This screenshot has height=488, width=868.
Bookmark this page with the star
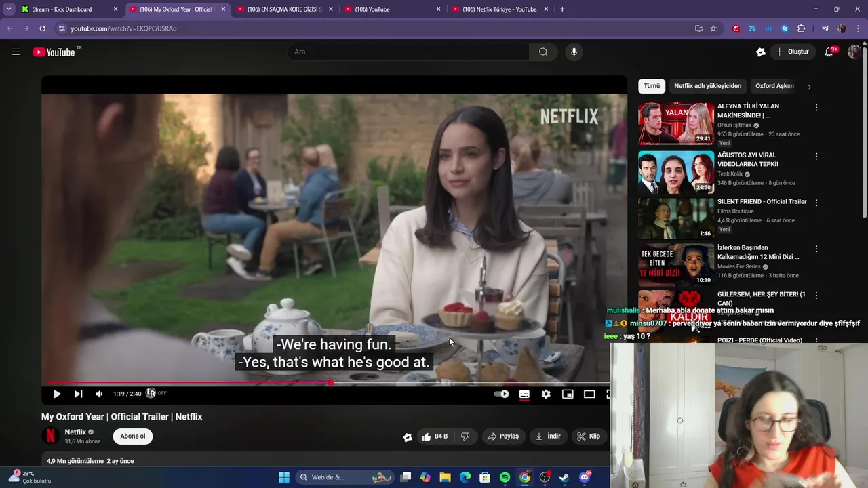713,28
